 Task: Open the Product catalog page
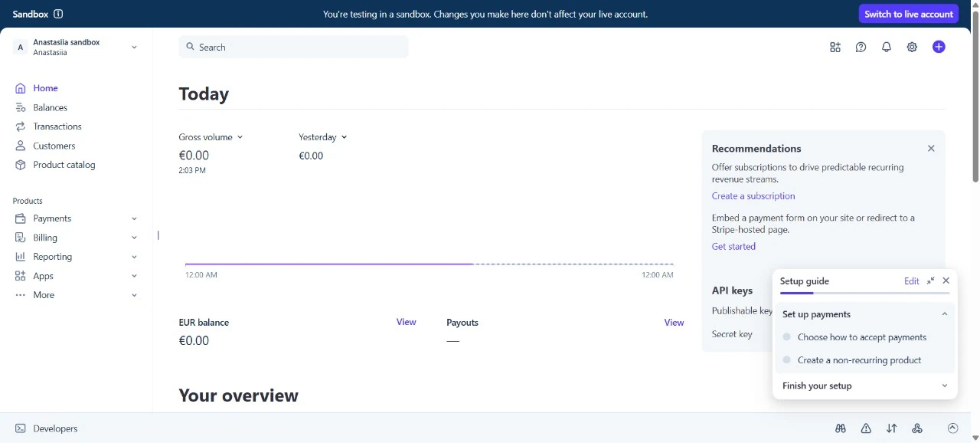pos(64,165)
